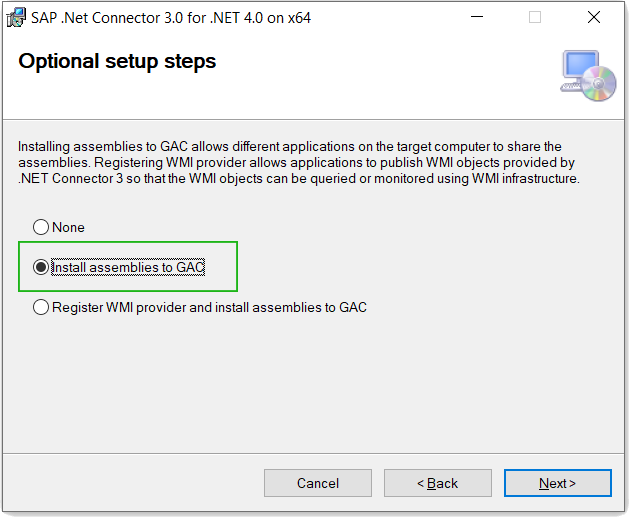This screenshot has height=517, width=629.
Task: Select the None radio button circle
Action: coord(41,227)
